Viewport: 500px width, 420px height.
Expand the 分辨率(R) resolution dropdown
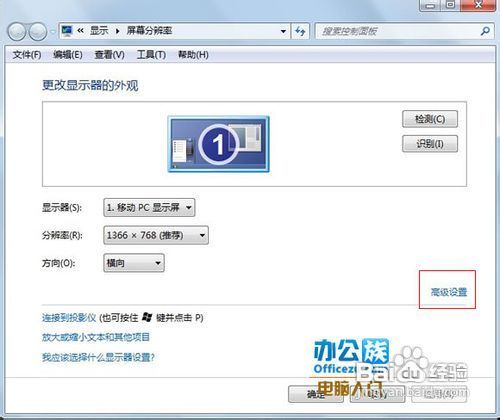coord(156,235)
